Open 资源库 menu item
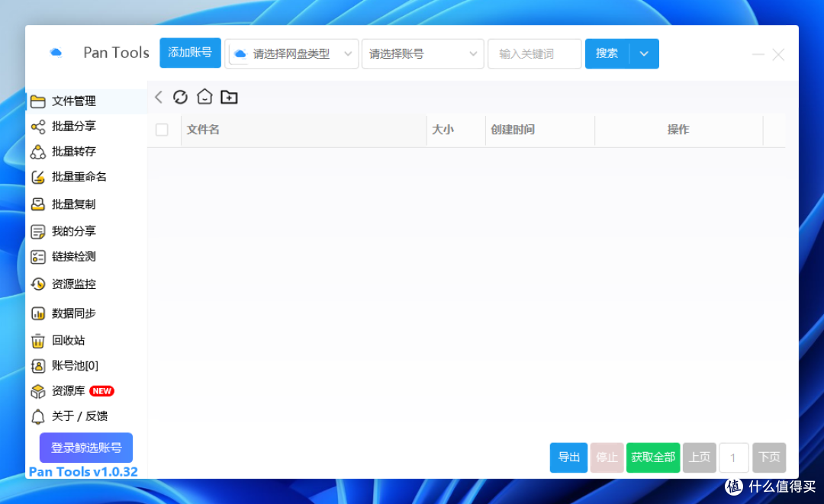The width and height of the screenshot is (824, 504). (86, 391)
